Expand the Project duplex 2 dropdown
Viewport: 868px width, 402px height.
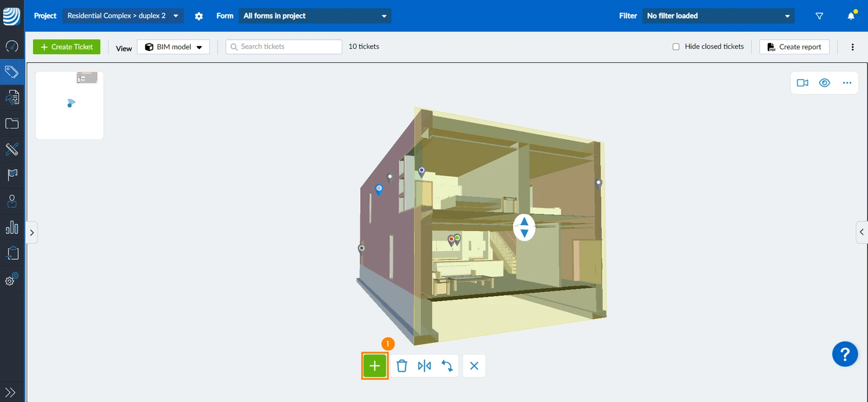coord(123,16)
